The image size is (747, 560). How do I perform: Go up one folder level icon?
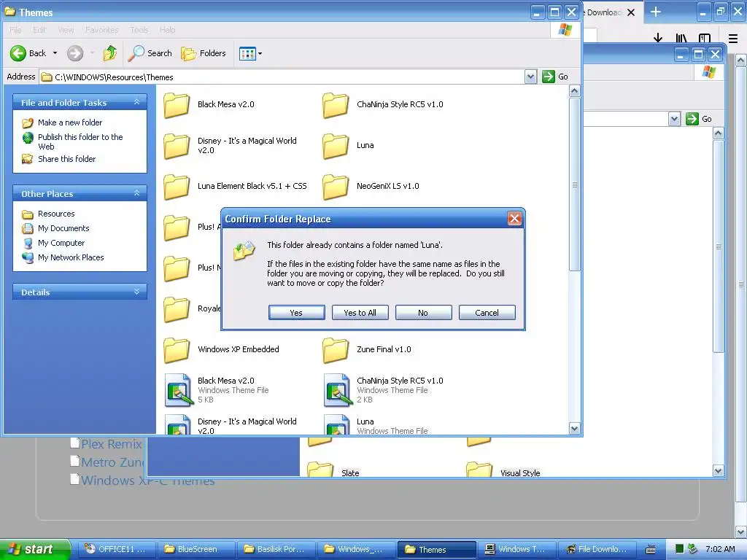110,53
